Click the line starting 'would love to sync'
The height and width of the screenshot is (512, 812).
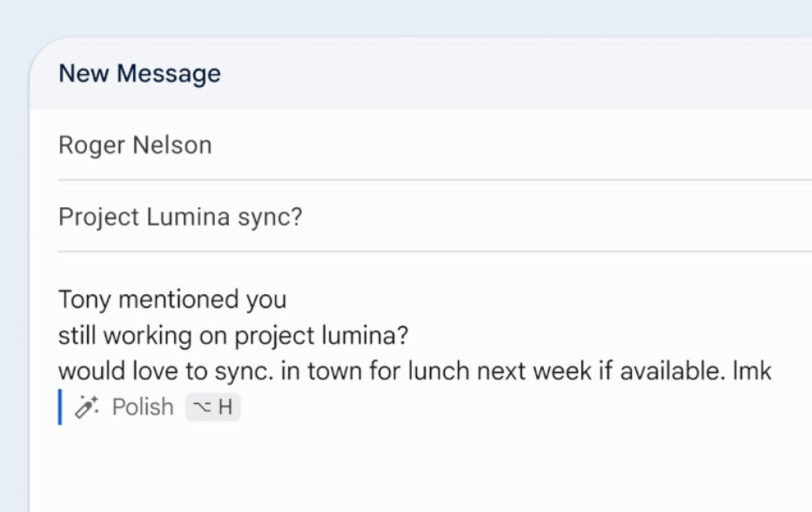(x=415, y=371)
